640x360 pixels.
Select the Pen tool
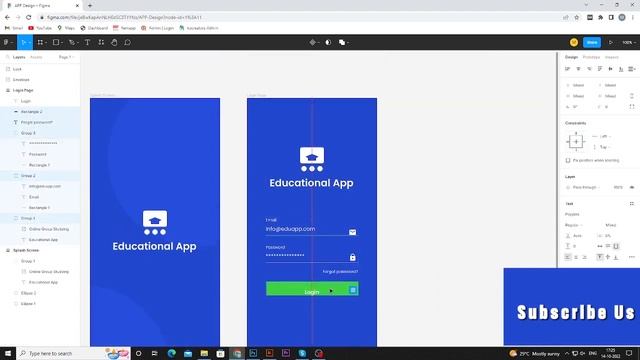pyautogui.click(x=71, y=42)
